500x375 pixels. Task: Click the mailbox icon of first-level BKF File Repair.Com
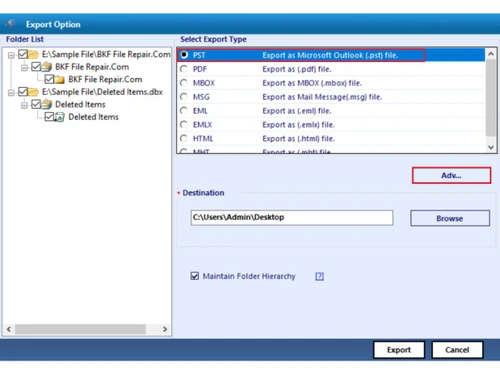coord(47,67)
